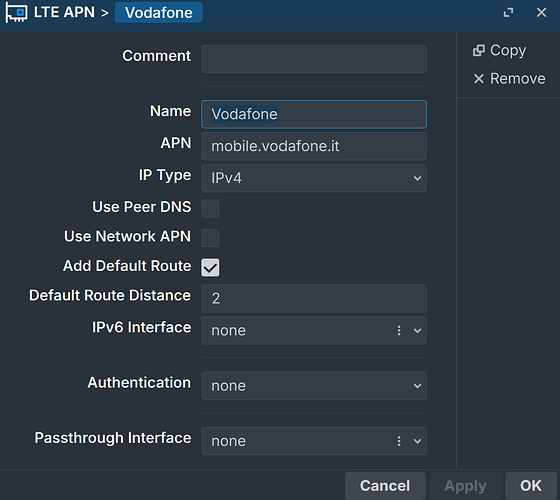
Task: Click the Comment label
Action: [x=157, y=56]
